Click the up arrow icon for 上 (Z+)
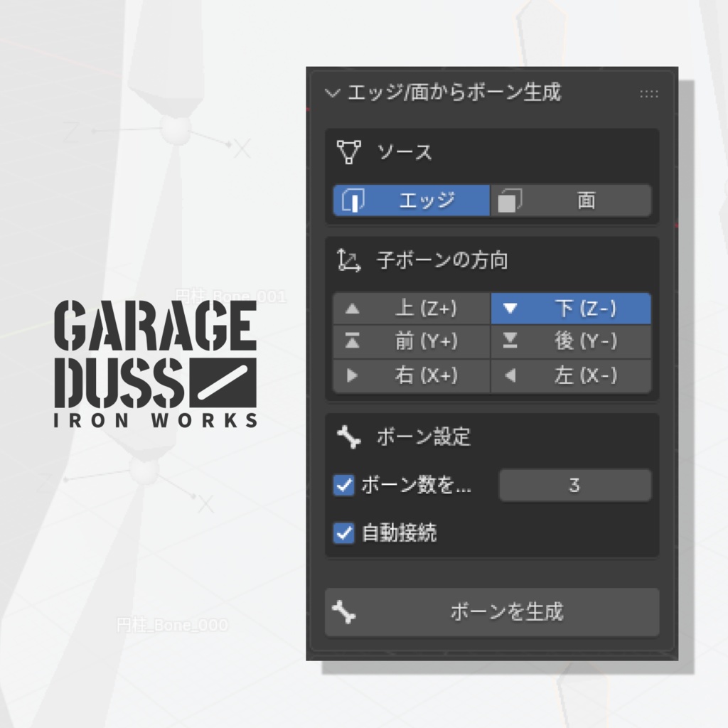The image size is (728, 728). tap(353, 308)
